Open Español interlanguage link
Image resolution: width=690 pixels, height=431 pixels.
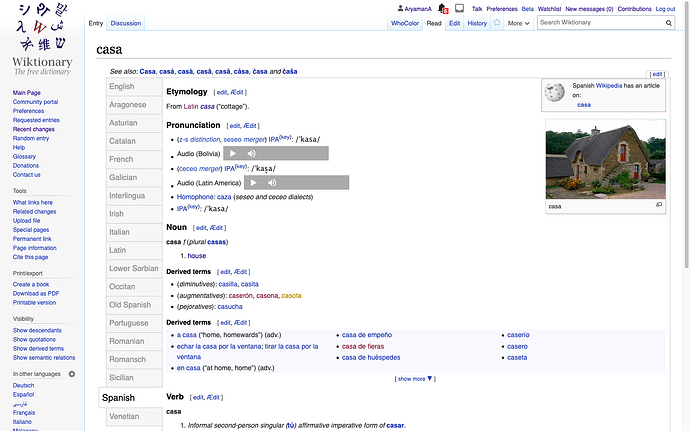pos(23,394)
